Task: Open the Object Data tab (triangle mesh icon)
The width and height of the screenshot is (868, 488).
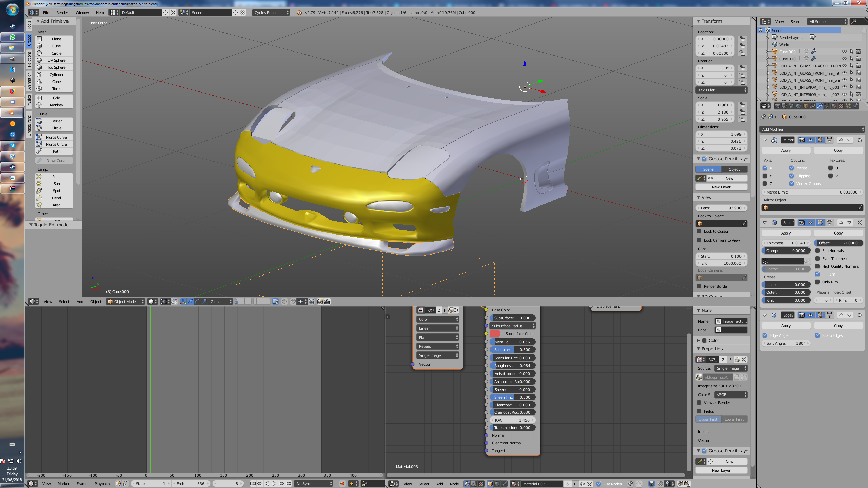Action: [x=827, y=106]
